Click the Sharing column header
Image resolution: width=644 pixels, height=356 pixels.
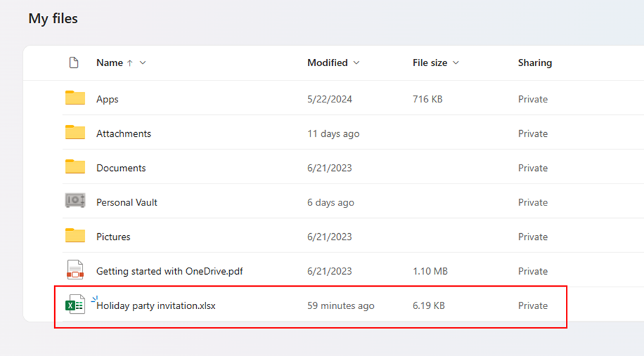point(534,63)
